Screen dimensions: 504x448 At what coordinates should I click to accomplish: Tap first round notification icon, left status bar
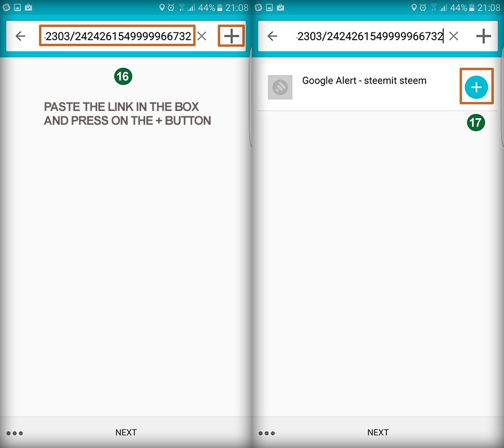(x=6, y=7)
